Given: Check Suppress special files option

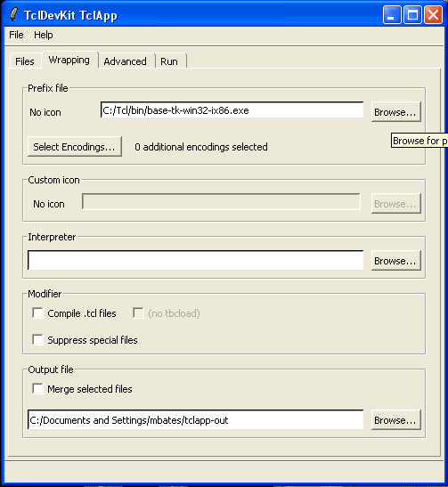Looking at the screenshot, I should click(x=38, y=340).
